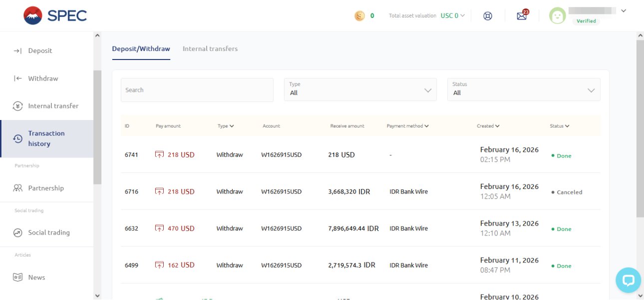The image size is (644, 300).
Task: Sort by the Created column header
Action: 488,126
